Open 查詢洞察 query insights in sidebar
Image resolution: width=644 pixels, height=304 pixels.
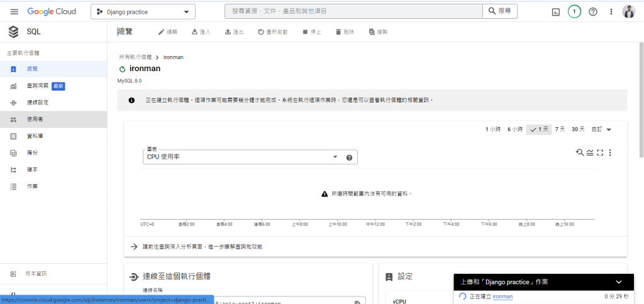tap(53, 86)
